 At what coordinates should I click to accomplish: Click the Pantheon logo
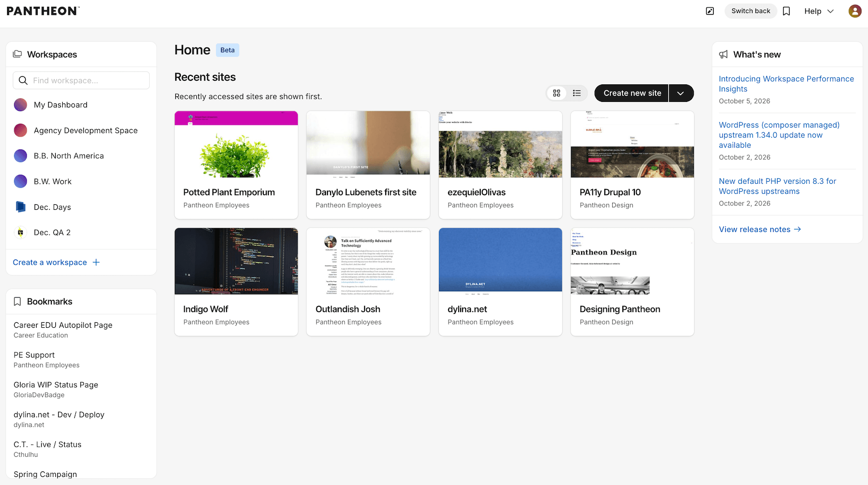point(43,11)
